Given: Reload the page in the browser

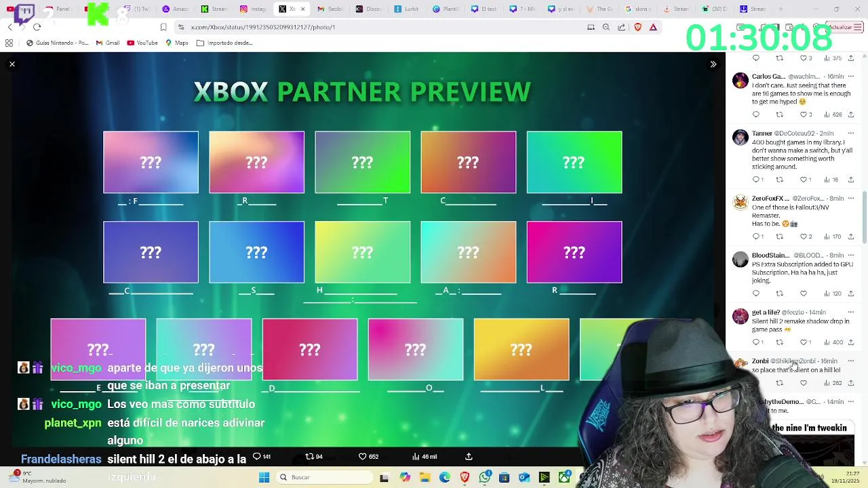Looking at the screenshot, I should [x=37, y=27].
